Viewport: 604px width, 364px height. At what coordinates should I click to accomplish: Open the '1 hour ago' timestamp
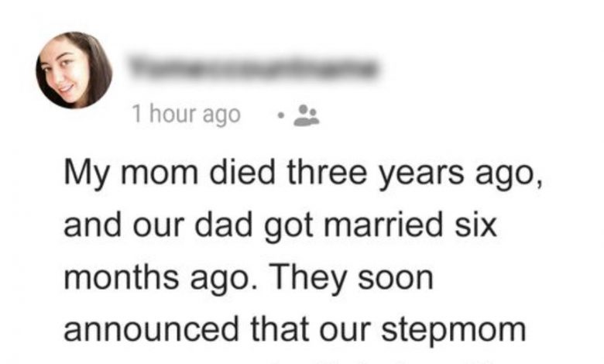pyautogui.click(x=186, y=115)
